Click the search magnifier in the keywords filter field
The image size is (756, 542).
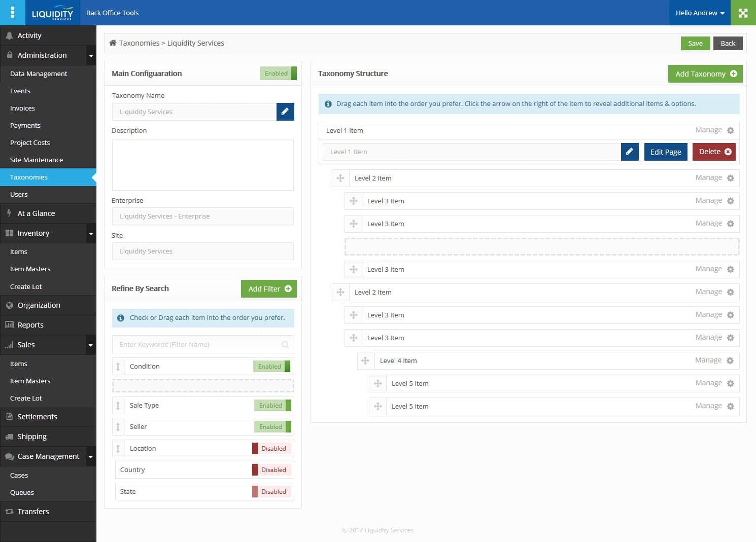(x=285, y=344)
